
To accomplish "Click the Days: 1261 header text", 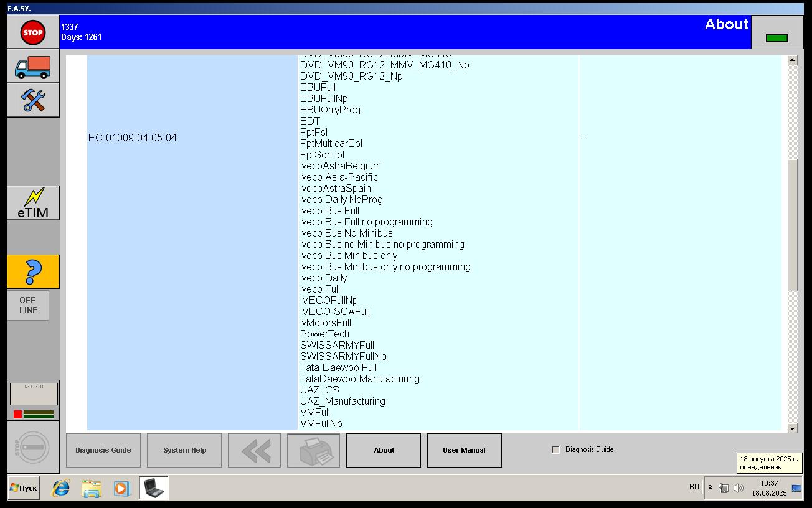I will (82, 37).
